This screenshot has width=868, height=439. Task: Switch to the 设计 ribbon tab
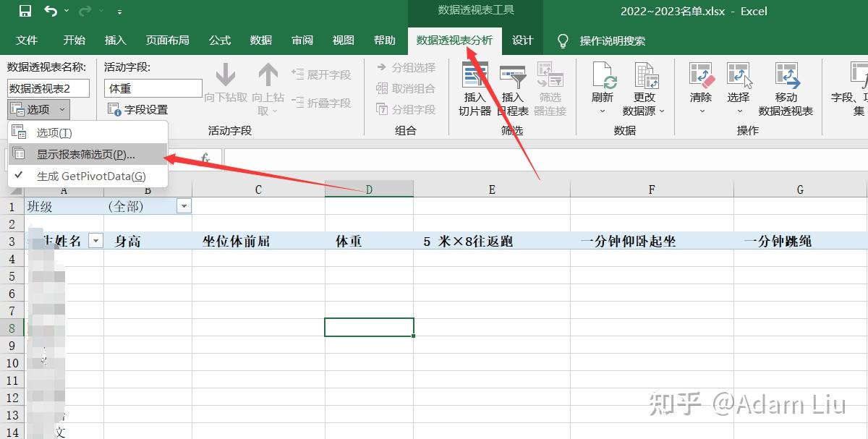tap(523, 41)
